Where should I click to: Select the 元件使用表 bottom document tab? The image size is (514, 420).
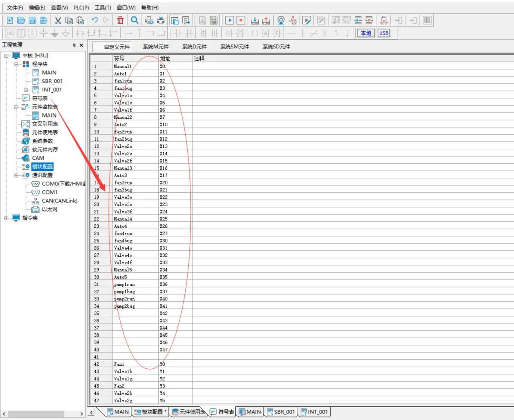click(x=189, y=412)
